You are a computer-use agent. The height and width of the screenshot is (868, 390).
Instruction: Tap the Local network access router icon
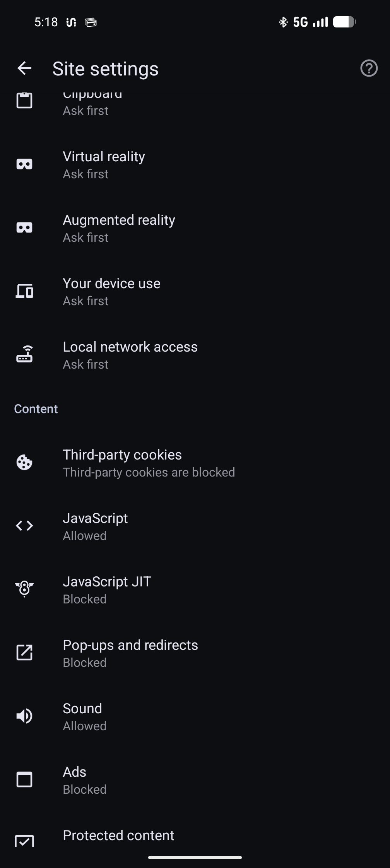click(x=24, y=354)
